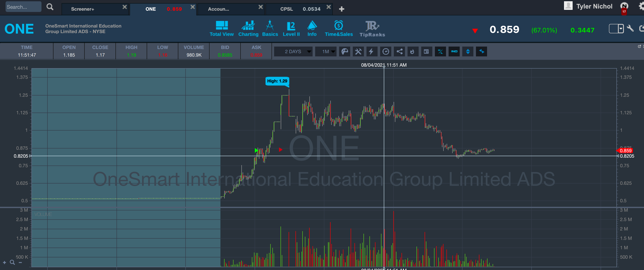This screenshot has width=644, height=270.
Task: Click the symbol search field
Action: point(23,7)
